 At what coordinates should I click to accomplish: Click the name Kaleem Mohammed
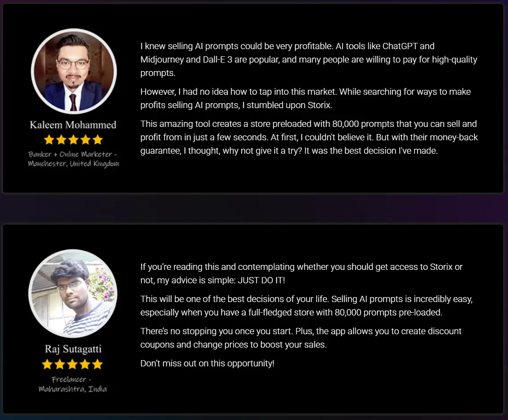click(73, 125)
